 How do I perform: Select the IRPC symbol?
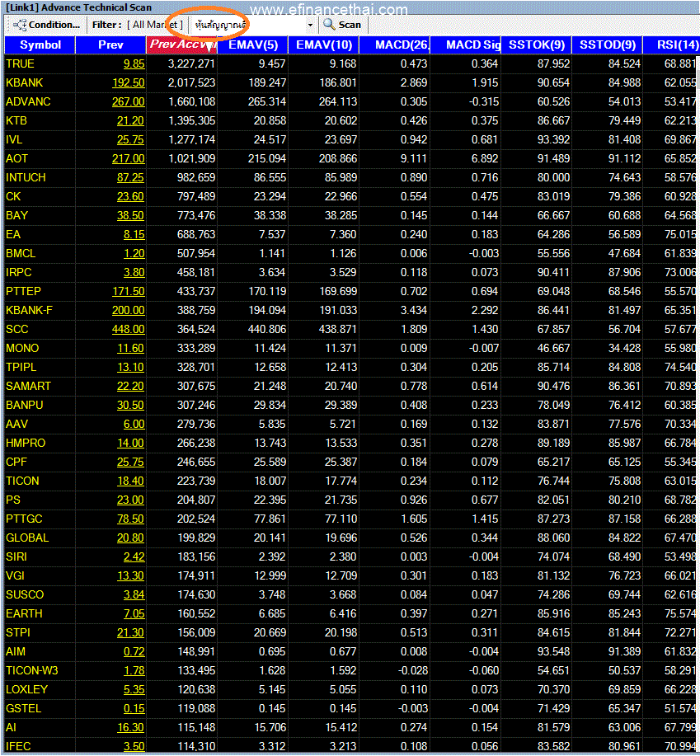(x=19, y=272)
